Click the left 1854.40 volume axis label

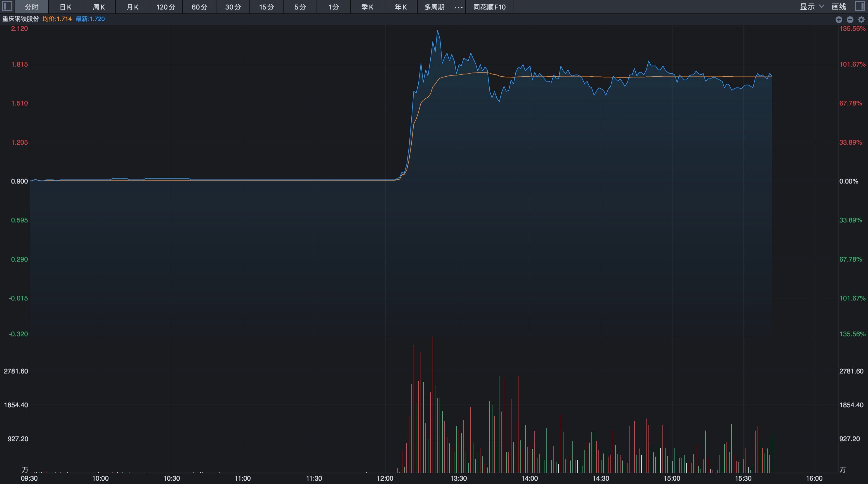(x=16, y=405)
